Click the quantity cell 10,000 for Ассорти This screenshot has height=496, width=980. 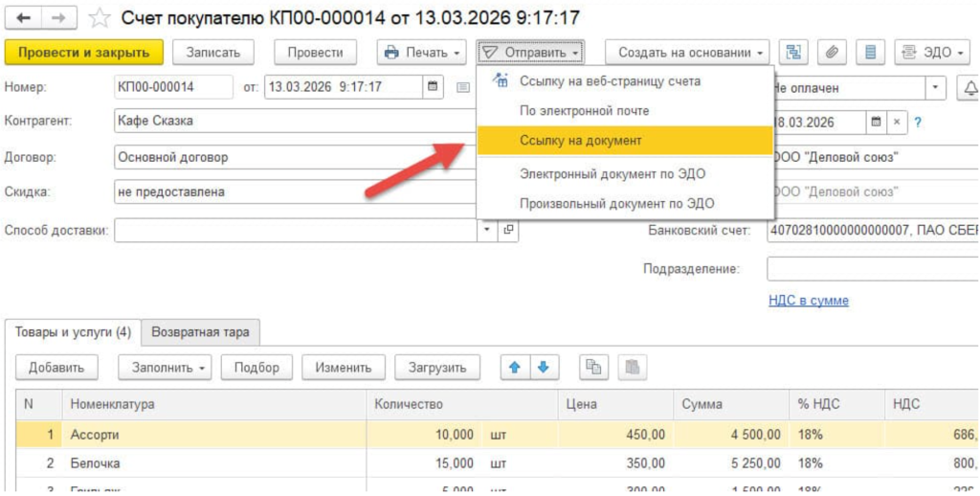click(x=425, y=435)
